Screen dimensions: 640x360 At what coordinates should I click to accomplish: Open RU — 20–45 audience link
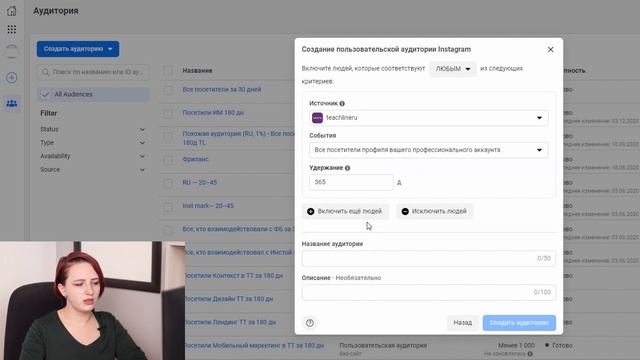(x=200, y=182)
